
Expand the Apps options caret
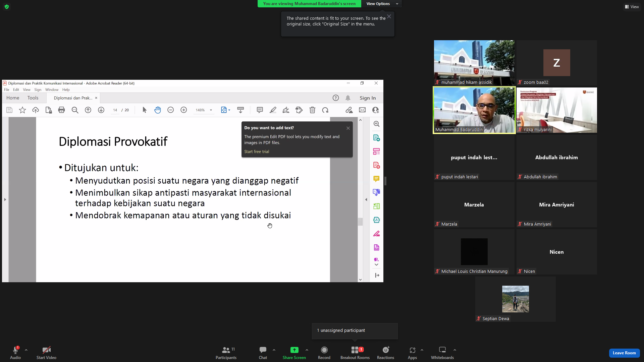422,350
